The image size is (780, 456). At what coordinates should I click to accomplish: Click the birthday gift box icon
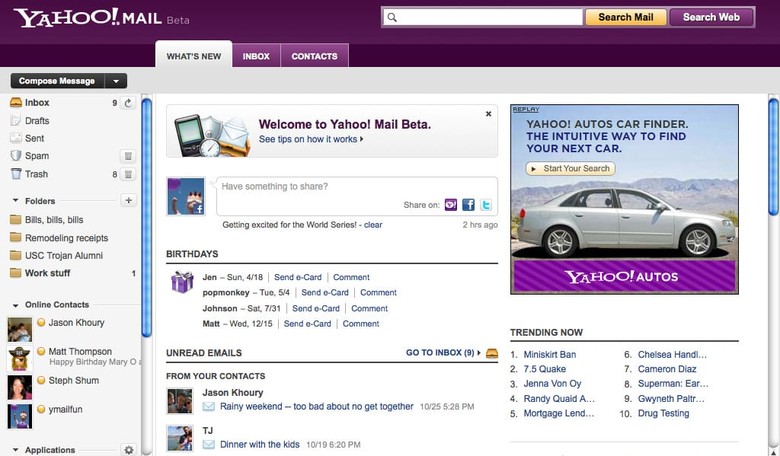pyautogui.click(x=182, y=282)
